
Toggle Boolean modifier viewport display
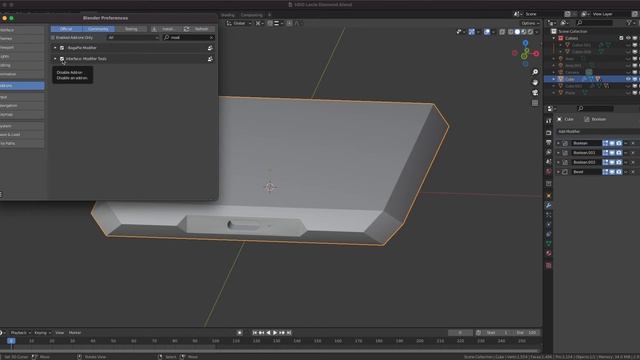pos(612,143)
